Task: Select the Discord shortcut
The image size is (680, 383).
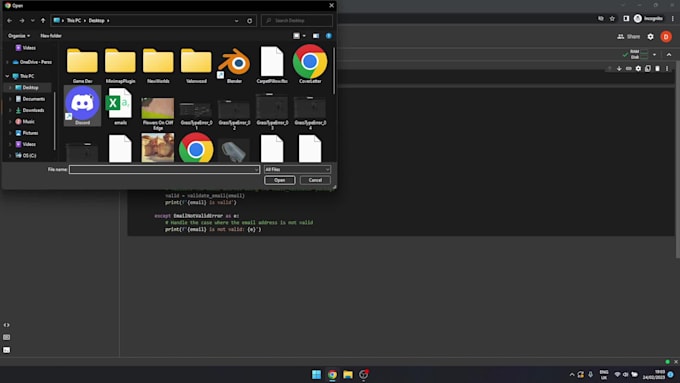Action: point(82,106)
